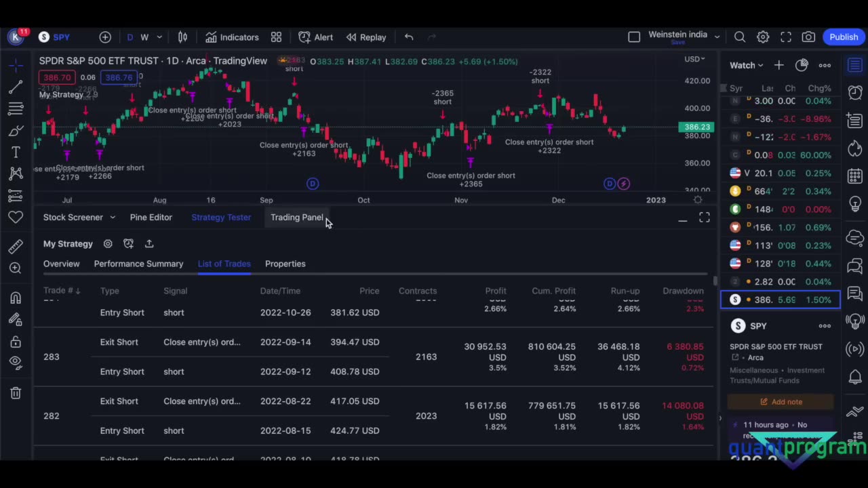Select the brush drawing tool

pyautogui.click(x=16, y=130)
